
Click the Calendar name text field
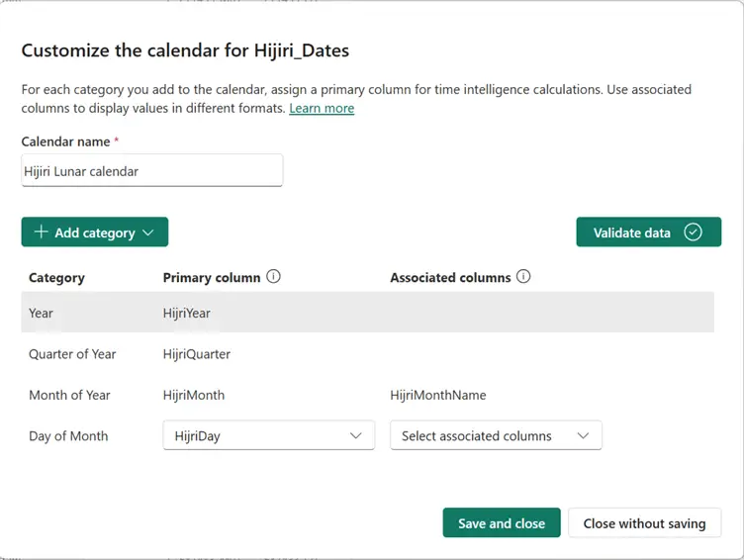coord(152,170)
